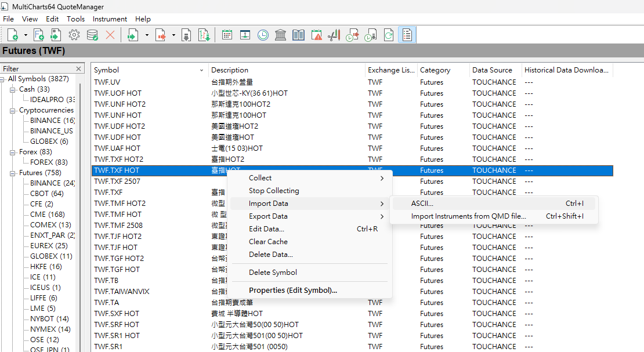The image size is (644, 352).
Task: Collapse the Cryptocurrencies tree node
Action: coord(13,110)
